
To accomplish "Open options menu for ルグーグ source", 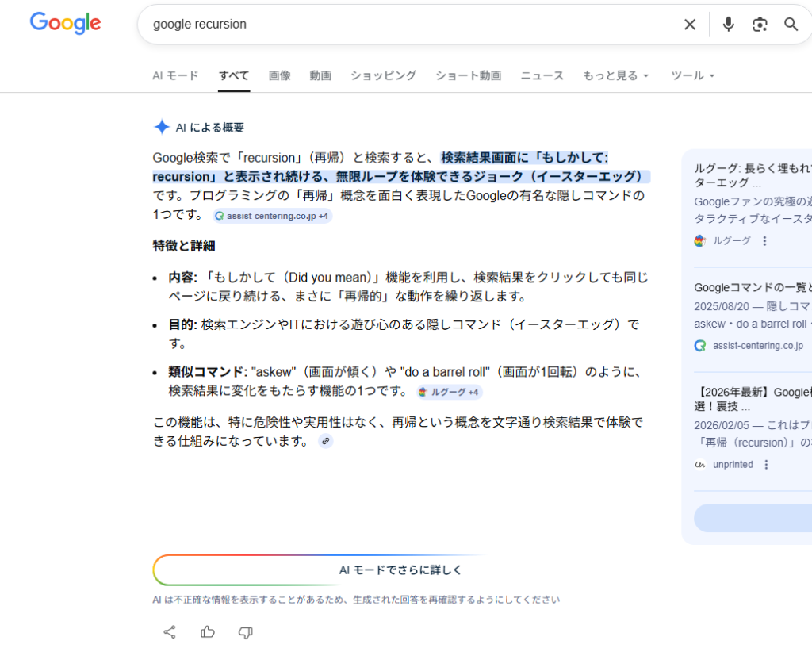I will click(764, 241).
